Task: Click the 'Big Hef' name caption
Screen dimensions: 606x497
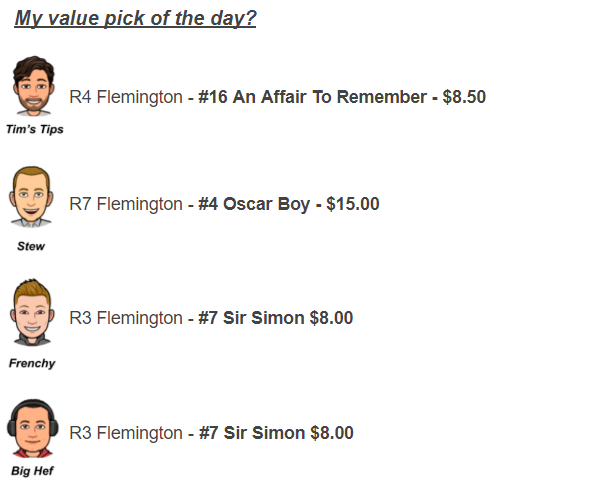Action: [x=32, y=471]
